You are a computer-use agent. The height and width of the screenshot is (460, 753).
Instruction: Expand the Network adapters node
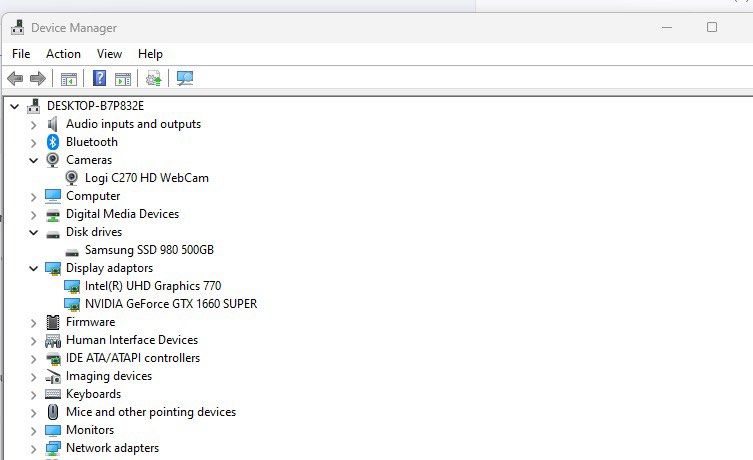tap(33, 449)
